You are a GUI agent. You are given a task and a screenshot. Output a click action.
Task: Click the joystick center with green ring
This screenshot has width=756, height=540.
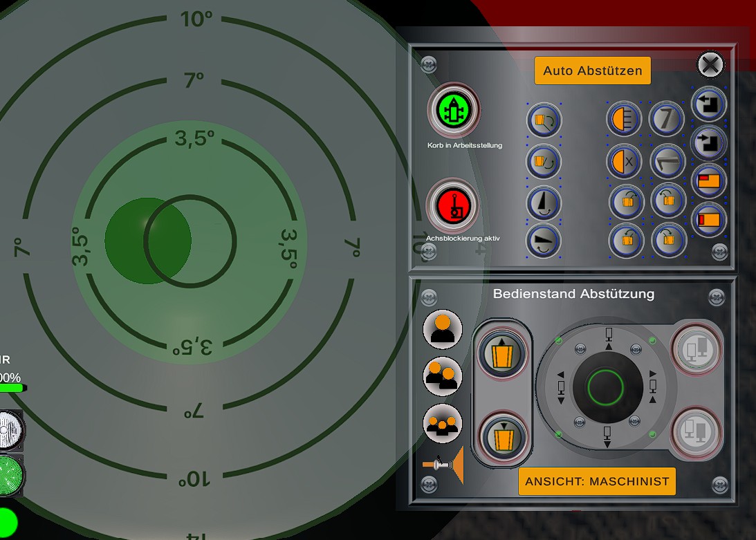[606, 387]
